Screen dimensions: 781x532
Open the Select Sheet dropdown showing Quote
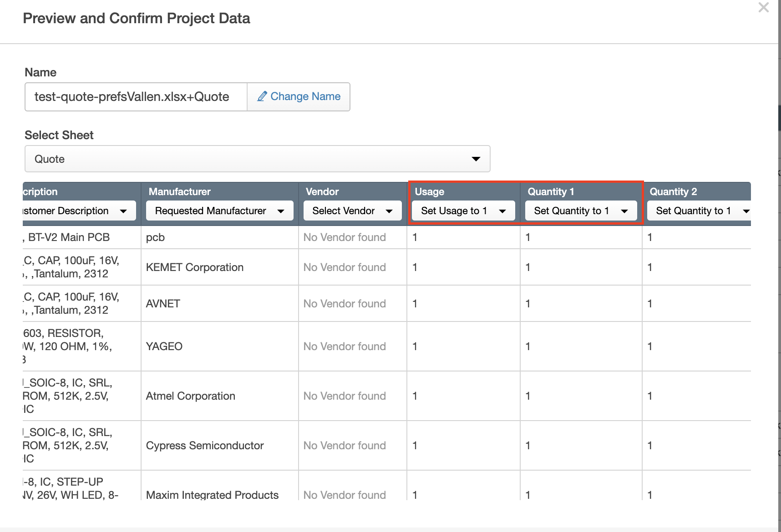pyautogui.click(x=257, y=159)
